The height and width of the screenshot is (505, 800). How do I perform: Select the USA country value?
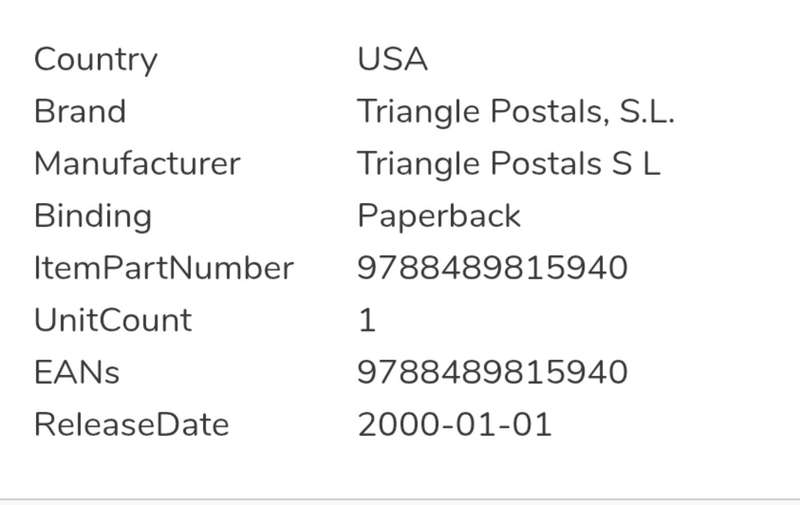click(392, 59)
